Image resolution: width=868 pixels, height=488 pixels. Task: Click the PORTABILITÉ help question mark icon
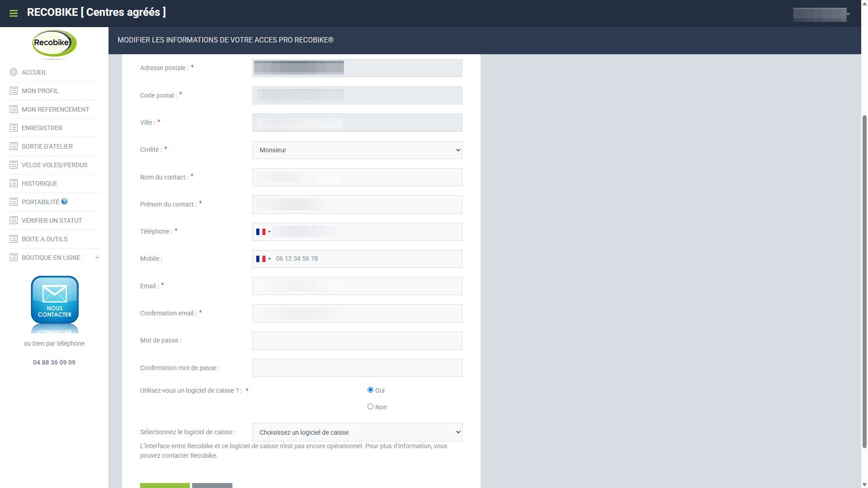[x=64, y=202]
